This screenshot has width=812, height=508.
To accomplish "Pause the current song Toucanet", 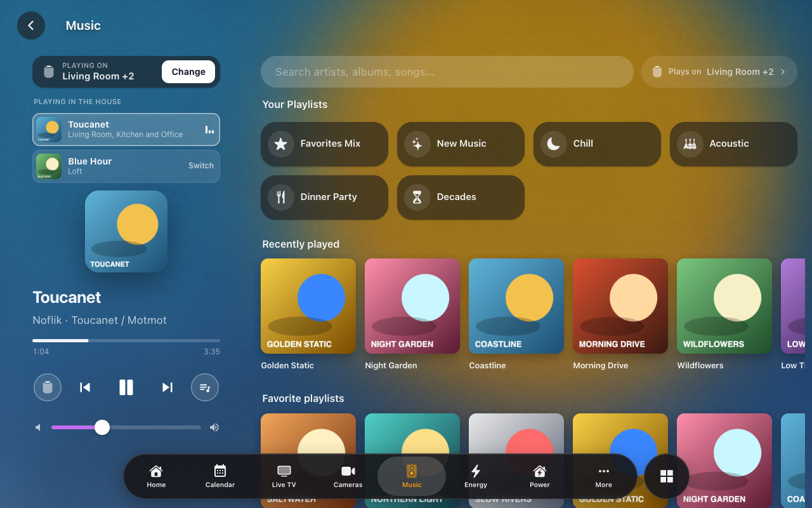I will 126,387.
